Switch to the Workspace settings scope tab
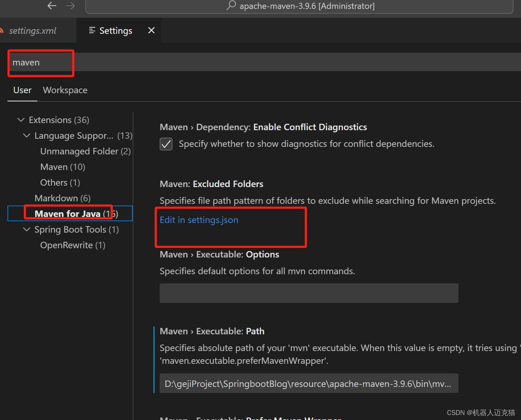 click(x=65, y=90)
